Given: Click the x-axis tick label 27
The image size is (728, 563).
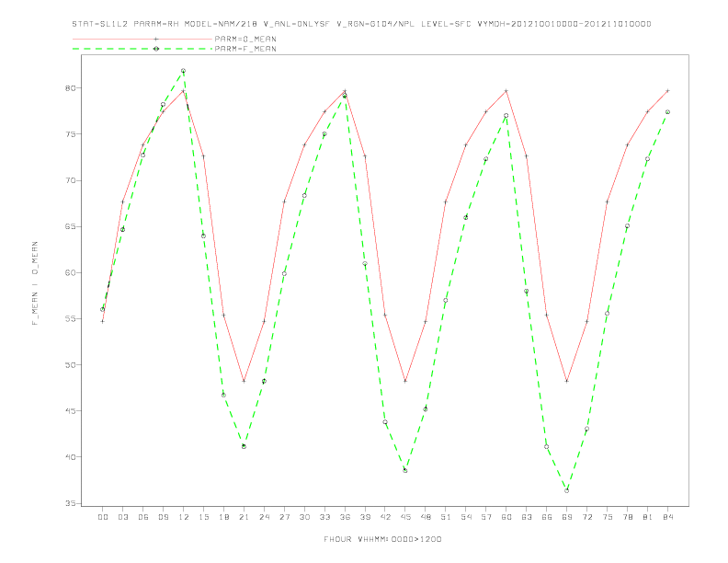Looking at the screenshot, I should 284,517.
